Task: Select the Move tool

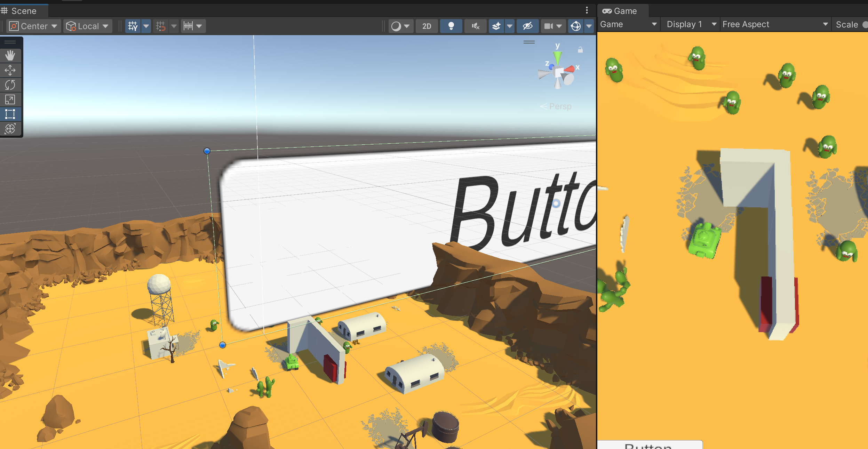Action: (x=10, y=70)
